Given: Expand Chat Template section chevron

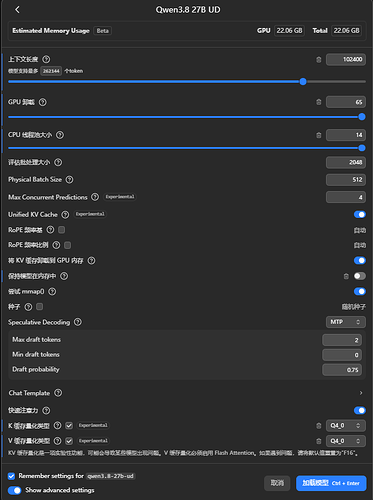Looking at the screenshot, I should coord(361,393).
